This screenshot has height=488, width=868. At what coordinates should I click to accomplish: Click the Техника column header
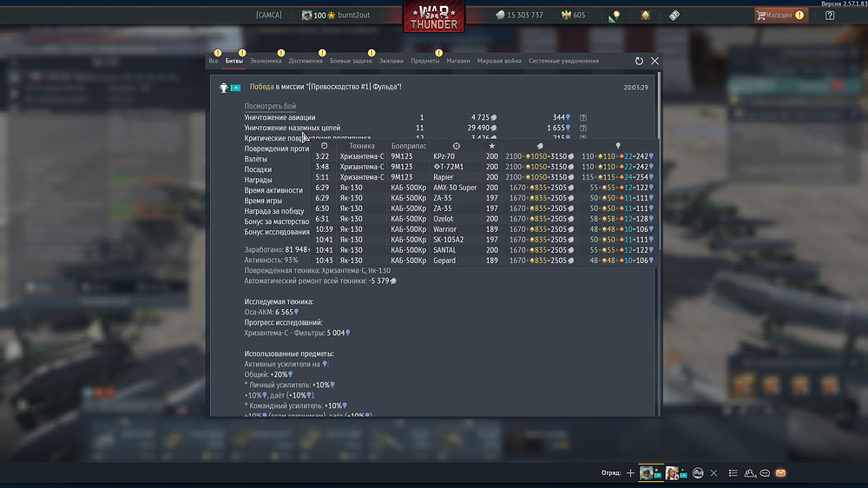click(361, 146)
